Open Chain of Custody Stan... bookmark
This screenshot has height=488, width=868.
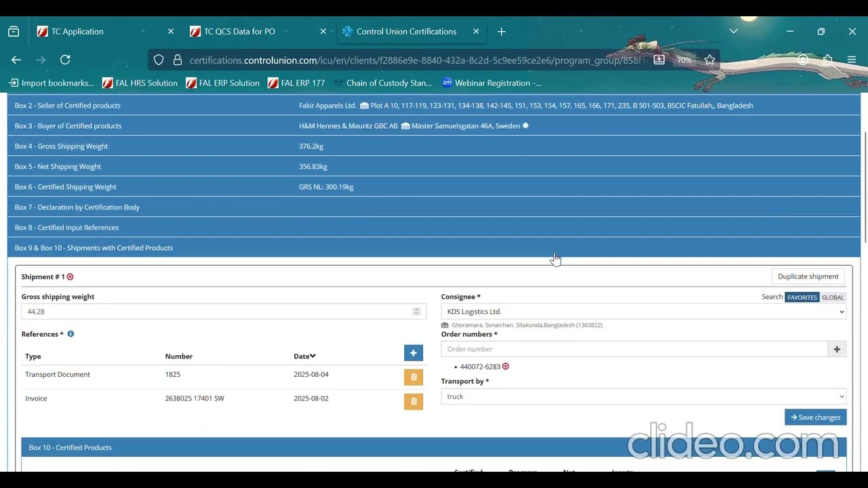coord(382,83)
